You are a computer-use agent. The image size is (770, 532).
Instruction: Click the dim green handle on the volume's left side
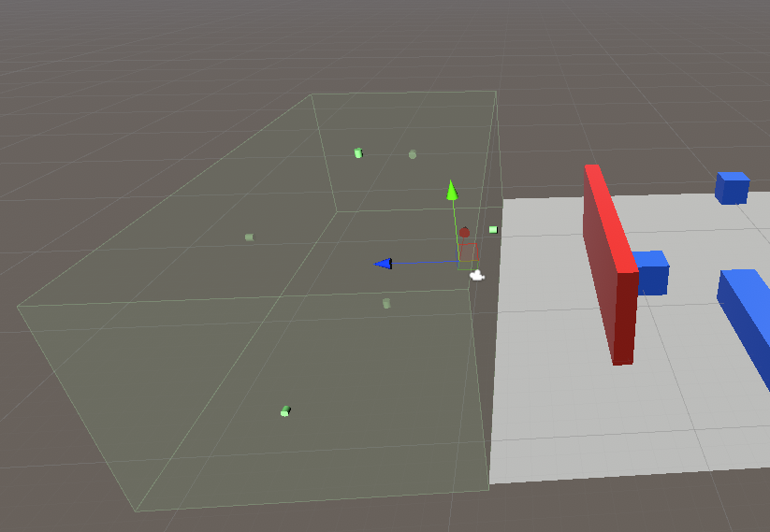point(250,237)
